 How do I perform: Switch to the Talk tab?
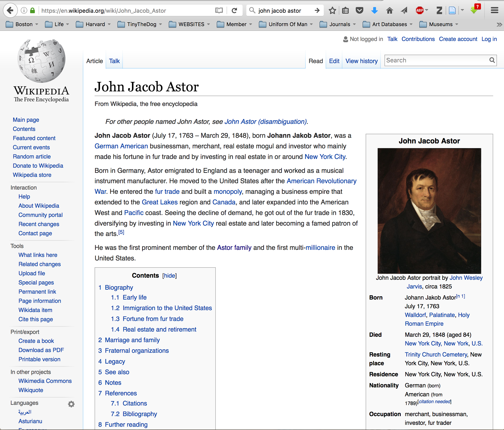(x=114, y=61)
